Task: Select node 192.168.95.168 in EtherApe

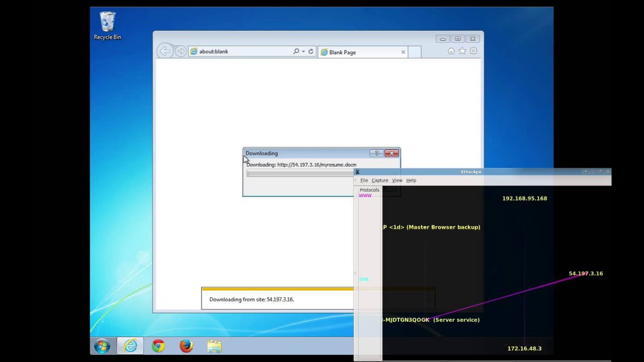Action: (x=524, y=198)
